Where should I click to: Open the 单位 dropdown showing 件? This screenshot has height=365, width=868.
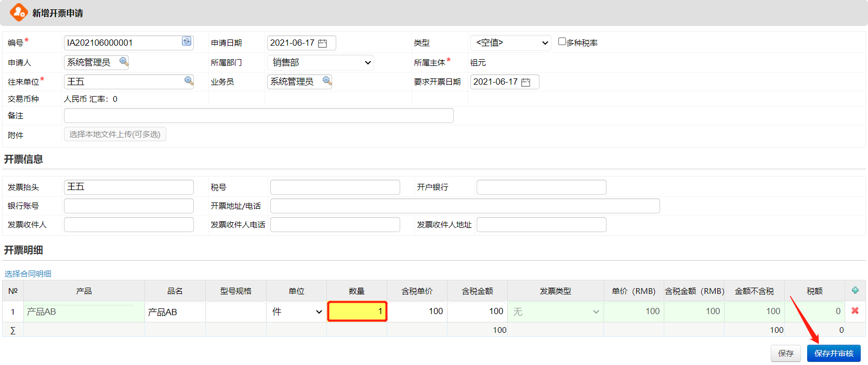pyautogui.click(x=296, y=312)
